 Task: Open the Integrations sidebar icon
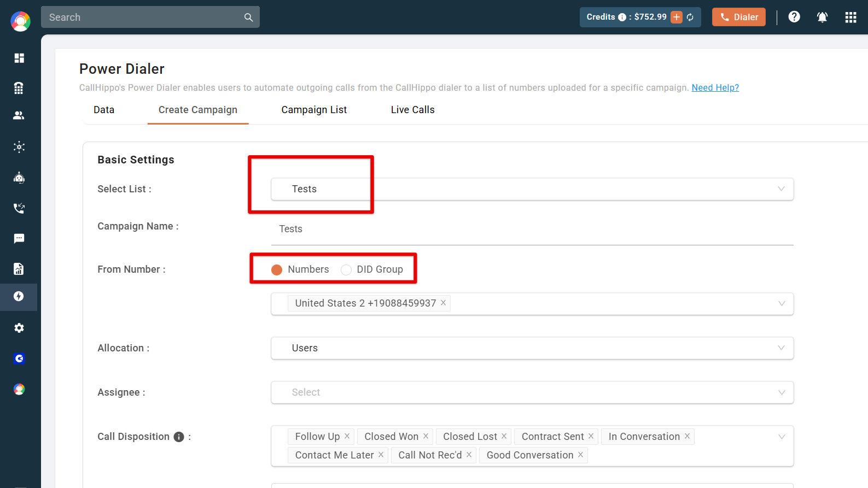(x=19, y=146)
